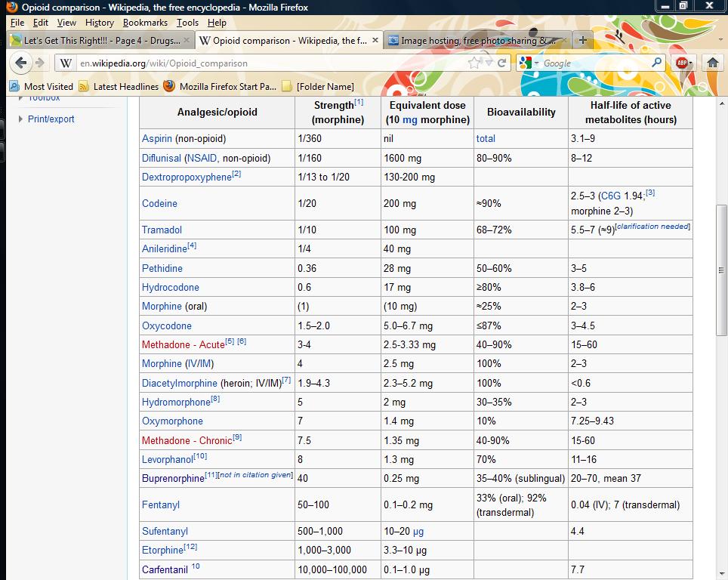728x580 pixels.
Task: Go to the Firefox Home button
Action: click(711, 63)
